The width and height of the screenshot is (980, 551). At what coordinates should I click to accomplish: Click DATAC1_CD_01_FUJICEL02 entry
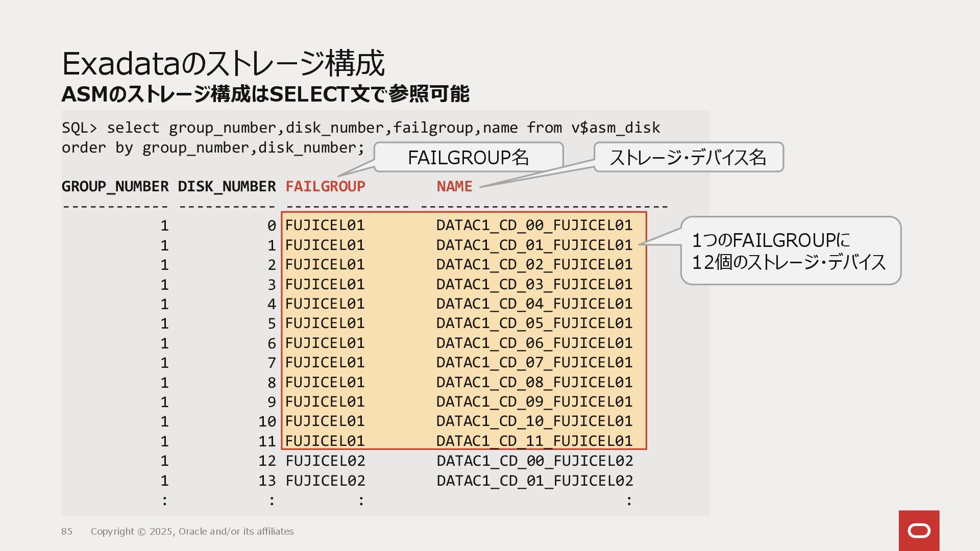(534, 481)
